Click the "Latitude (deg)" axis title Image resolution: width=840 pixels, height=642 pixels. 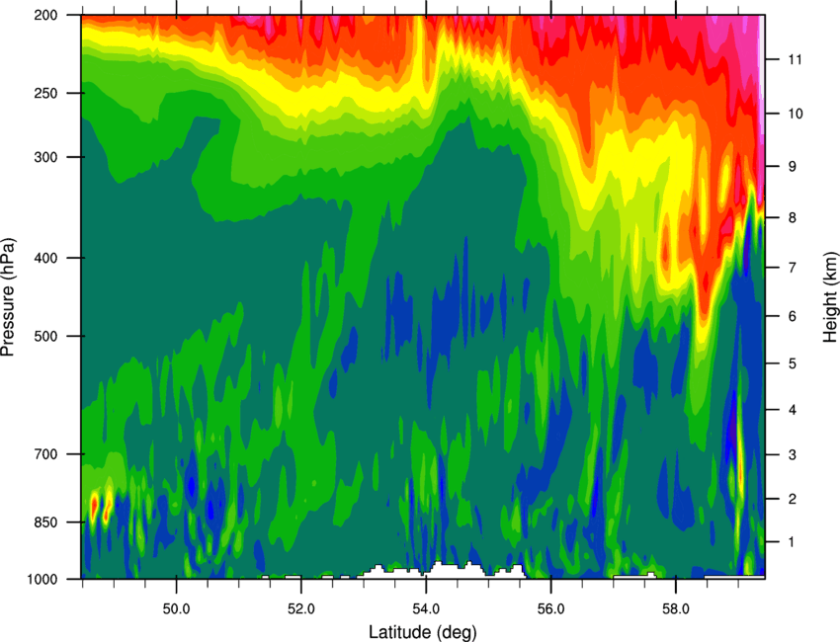[422, 632]
